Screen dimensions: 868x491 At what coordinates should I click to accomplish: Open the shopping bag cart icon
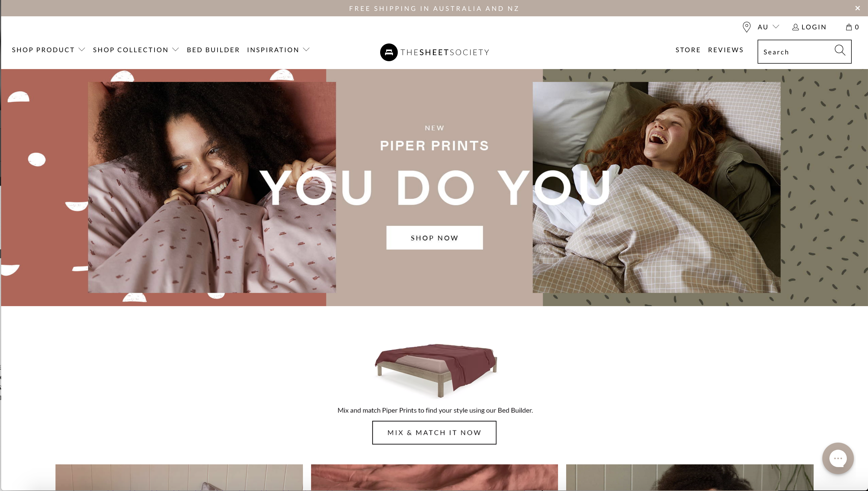tap(849, 27)
